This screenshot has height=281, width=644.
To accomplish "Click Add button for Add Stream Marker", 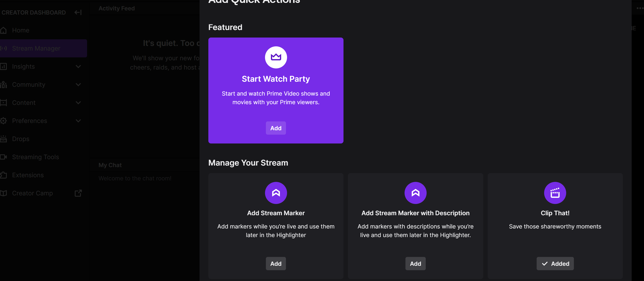I will [276, 263].
